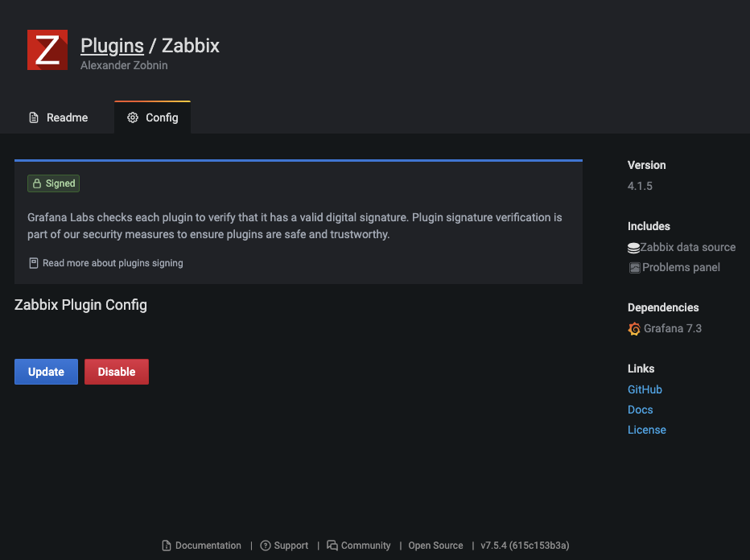
Task: Click the icon next to Read more about plugins signing
Action: point(33,262)
